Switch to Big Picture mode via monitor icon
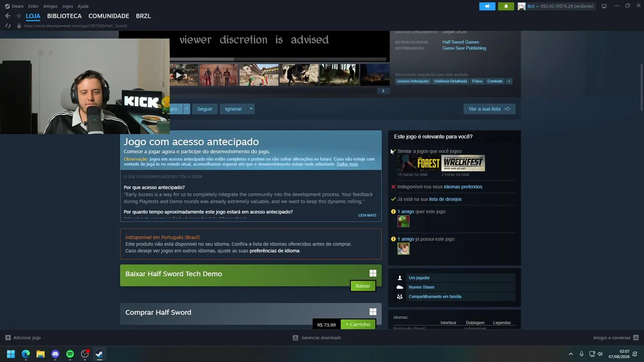This screenshot has height=362, width=644. [x=604, y=6]
